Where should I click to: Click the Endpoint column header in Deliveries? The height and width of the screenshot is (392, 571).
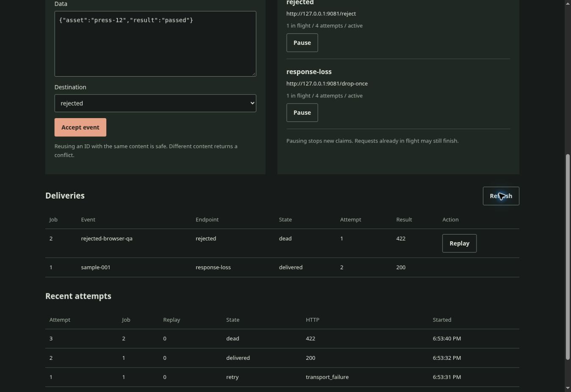[207, 219]
